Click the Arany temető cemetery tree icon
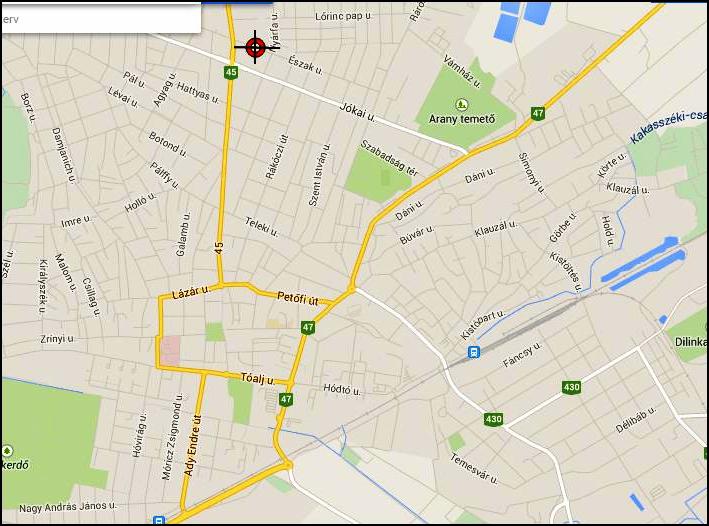Screen dimensions: 709x526 pos(461,104)
